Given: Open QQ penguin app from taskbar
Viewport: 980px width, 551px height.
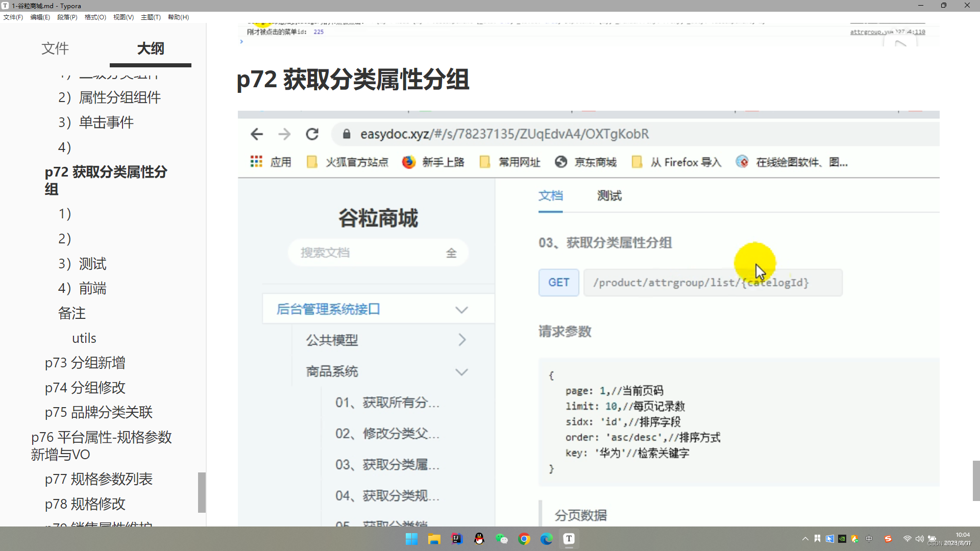Looking at the screenshot, I should tap(479, 539).
